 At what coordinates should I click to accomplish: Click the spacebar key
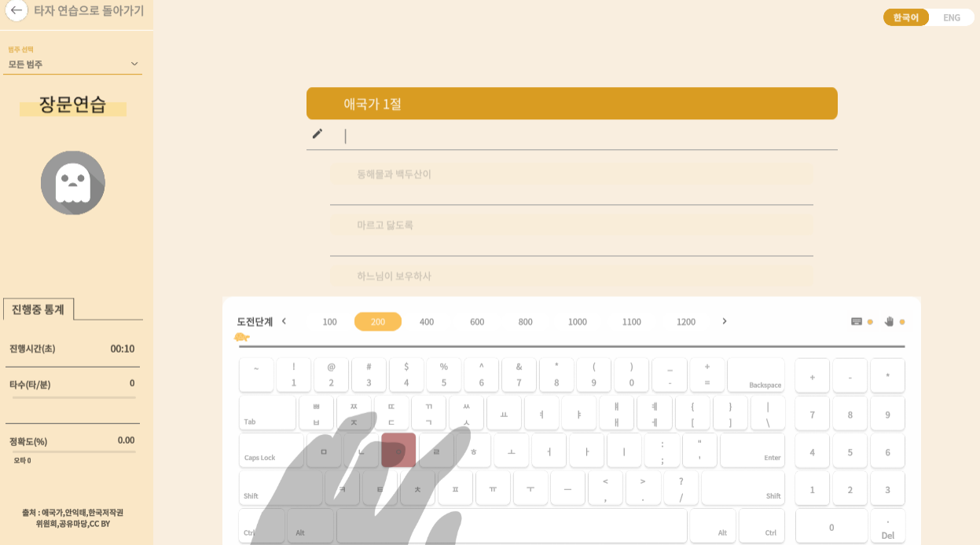click(512, 526)
